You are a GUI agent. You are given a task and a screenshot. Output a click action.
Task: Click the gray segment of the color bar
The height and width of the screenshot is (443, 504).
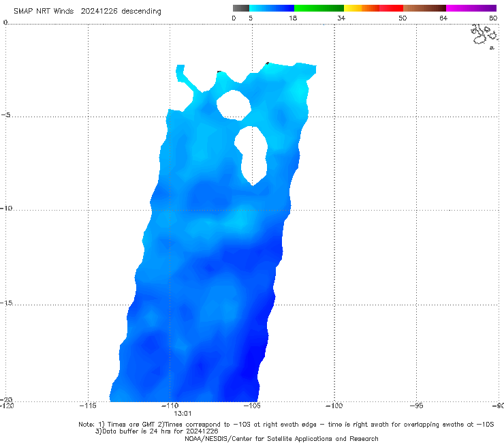coord(241,8)
